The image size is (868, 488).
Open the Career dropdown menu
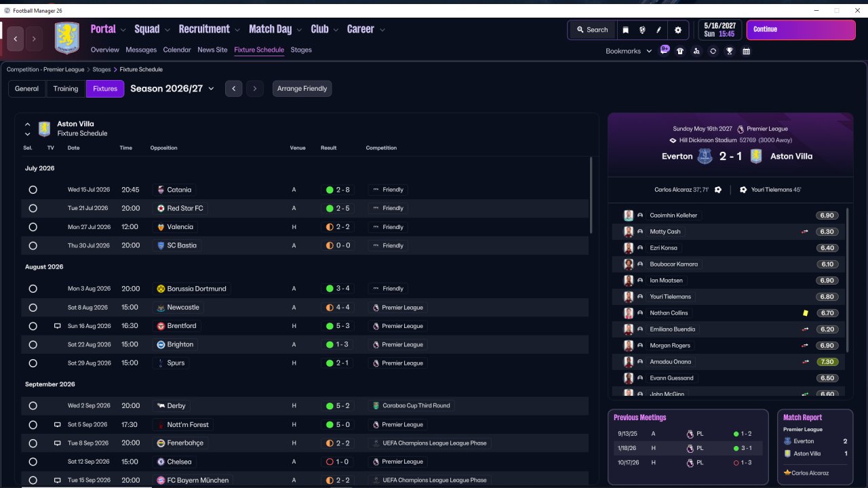pos(366,29)
